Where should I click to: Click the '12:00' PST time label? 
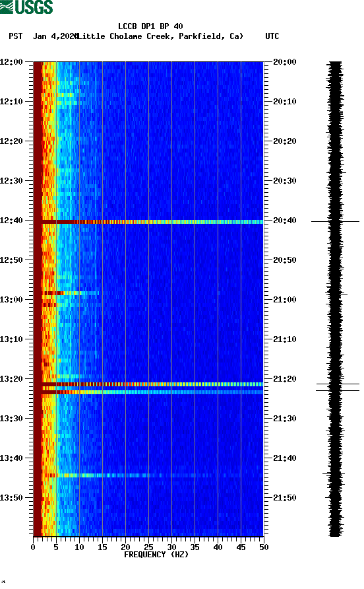(x=12, y=62)
